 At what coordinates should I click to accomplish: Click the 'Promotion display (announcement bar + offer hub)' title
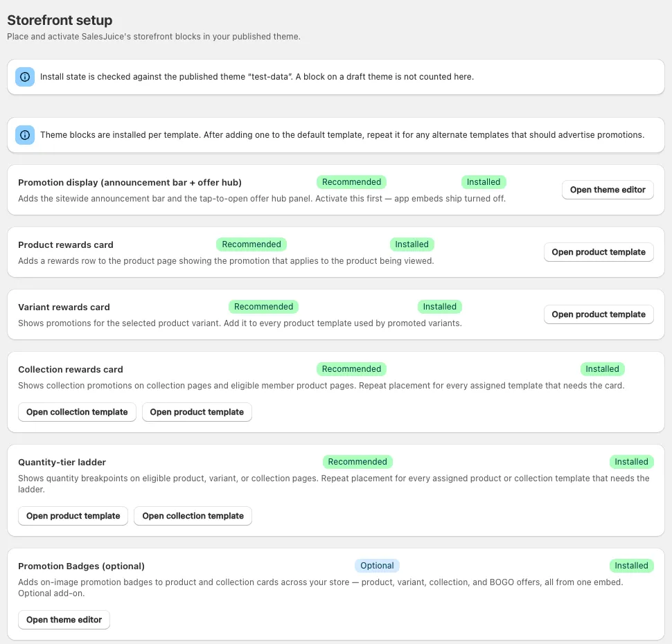tap(130, 183)
